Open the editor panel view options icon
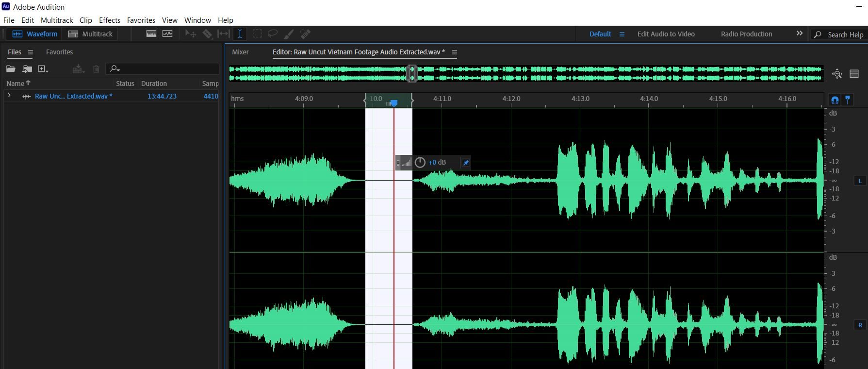 pyautogui.click(x=854, y=74)
